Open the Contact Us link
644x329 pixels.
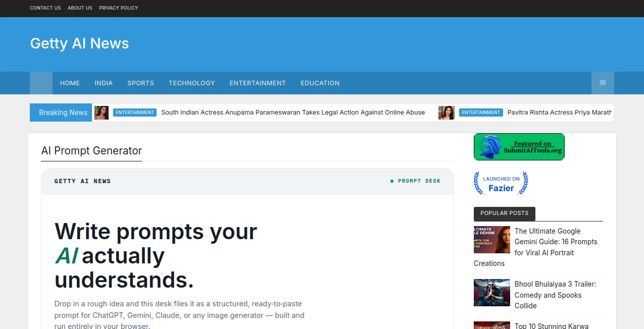[45, 8]
